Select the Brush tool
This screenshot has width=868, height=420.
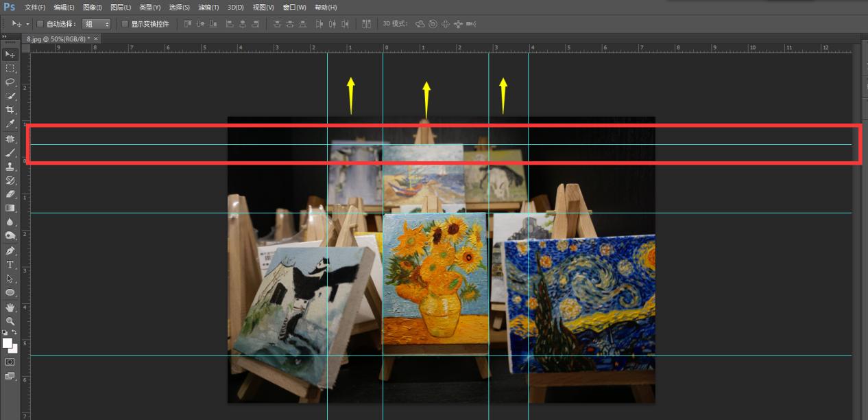click(10, 152)
